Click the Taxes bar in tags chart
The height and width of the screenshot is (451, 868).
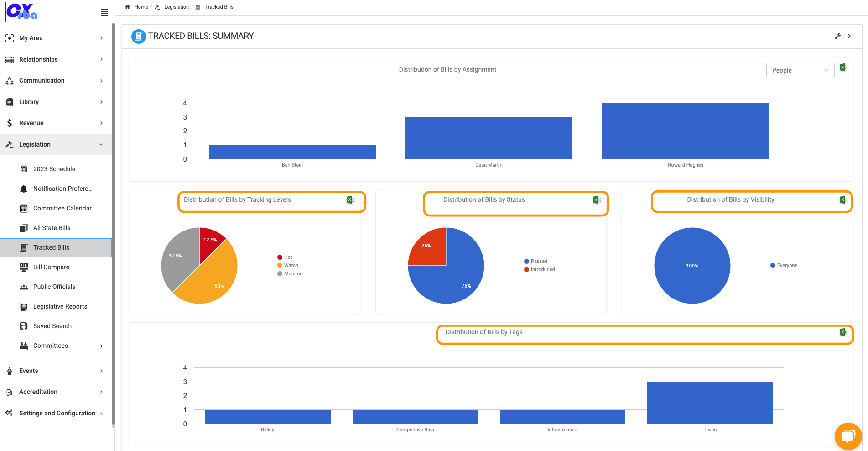pos(710,403)
